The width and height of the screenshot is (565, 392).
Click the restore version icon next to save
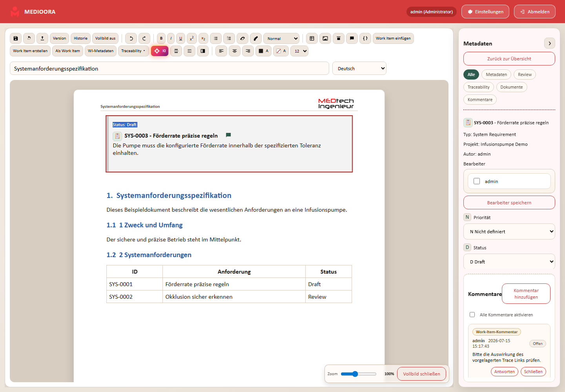pos(29,38)
